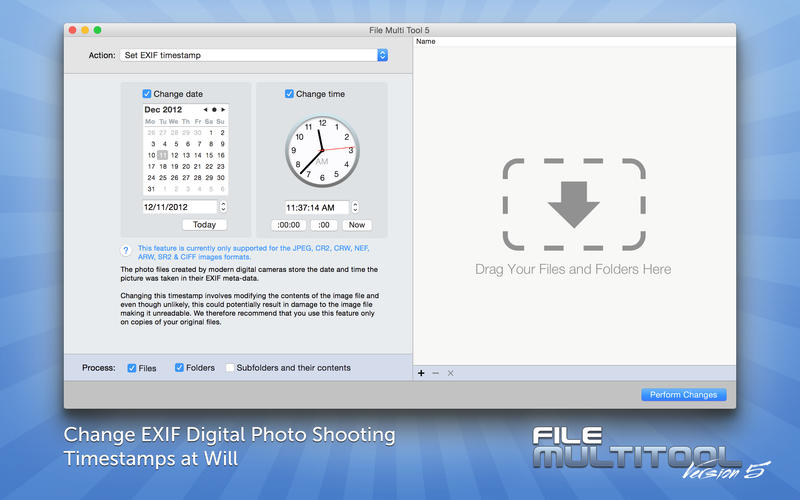The image size is (800, 500).
Task: Disable the Change time checkbox
Action: 290,94
